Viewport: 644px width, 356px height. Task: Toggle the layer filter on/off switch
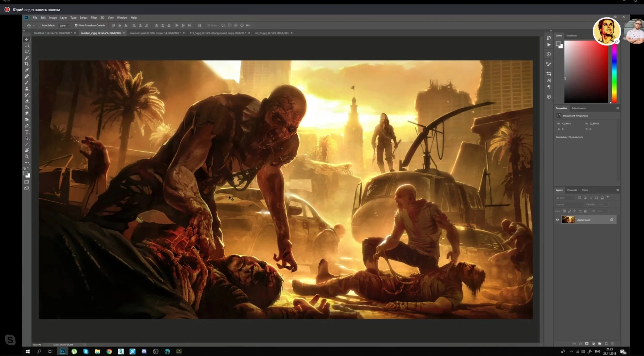608,197
